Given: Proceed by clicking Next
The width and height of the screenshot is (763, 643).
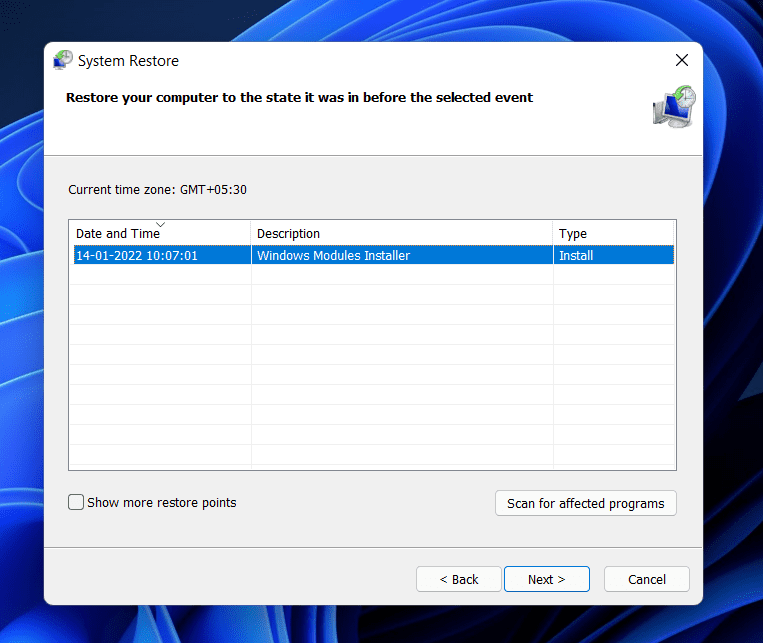Looking at the screenshot, I should click(x=546, y=579).
